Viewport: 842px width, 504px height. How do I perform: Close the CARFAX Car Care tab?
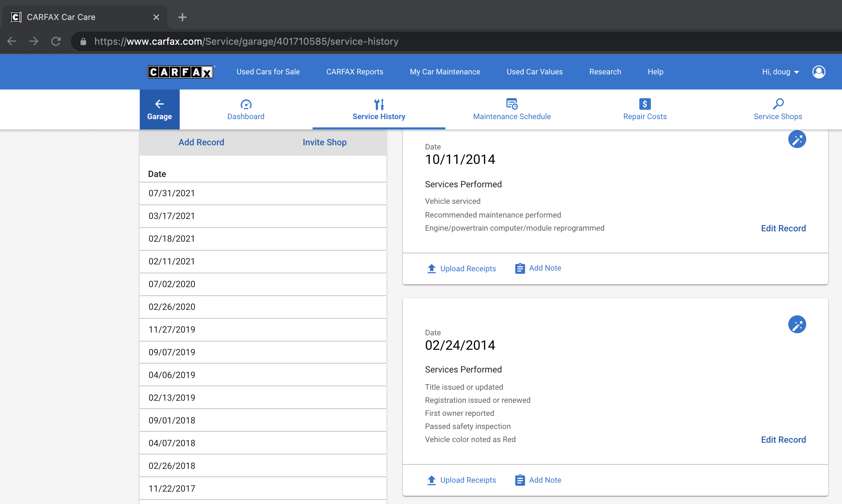156,17
